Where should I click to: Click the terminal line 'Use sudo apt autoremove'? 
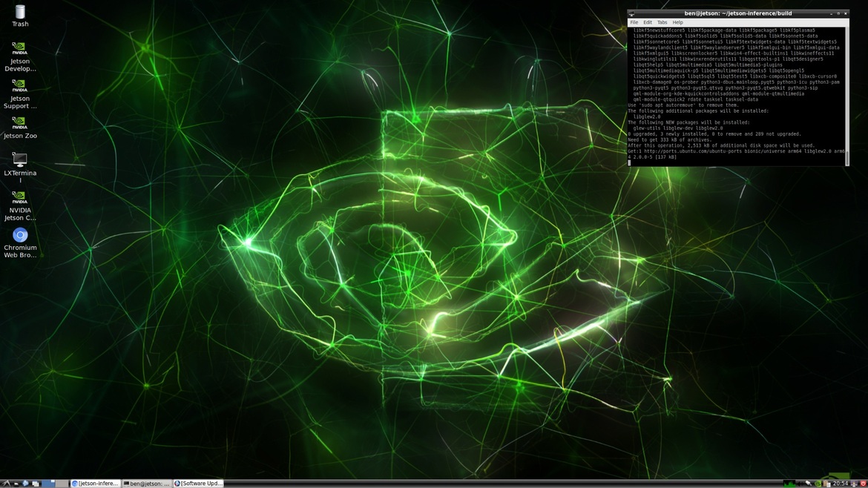click(683, 105)
